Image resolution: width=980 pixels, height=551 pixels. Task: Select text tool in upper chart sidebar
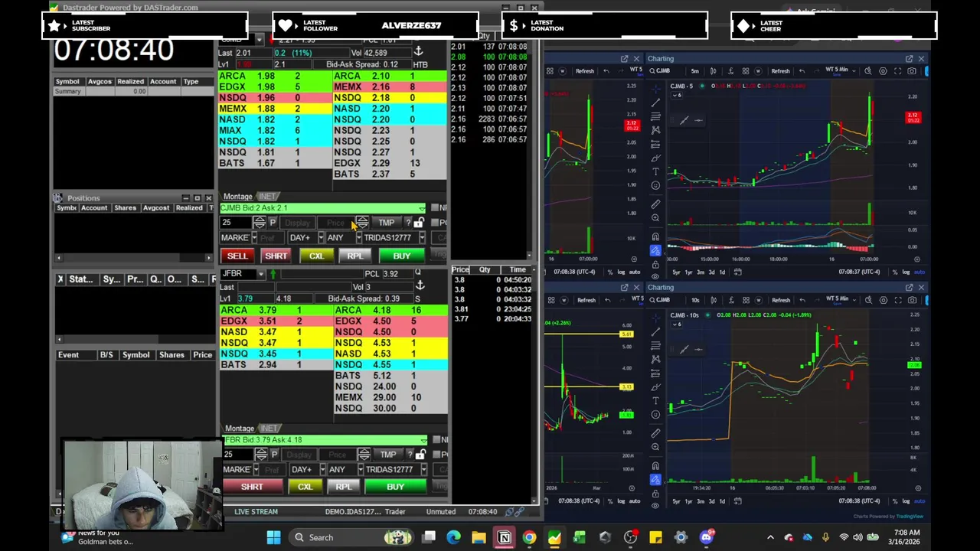[x=655, y=171]
